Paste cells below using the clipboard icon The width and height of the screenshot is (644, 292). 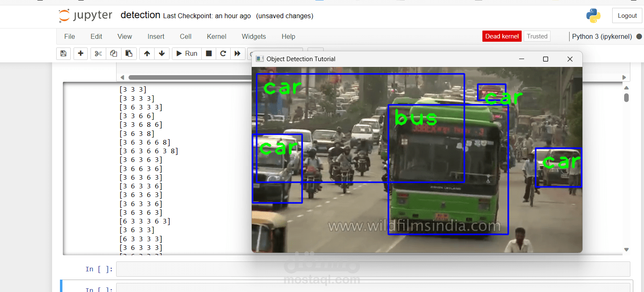pyautogui.click(x=129, y=54)
